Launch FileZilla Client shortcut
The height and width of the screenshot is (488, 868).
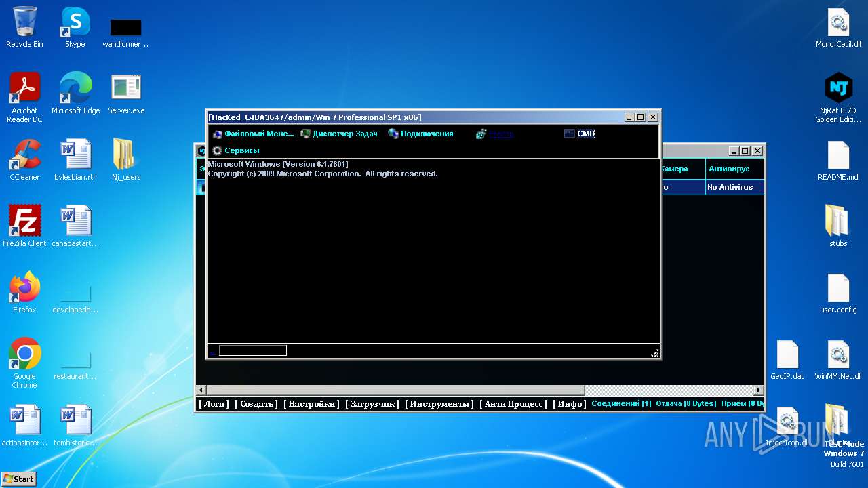pos(24,226)
